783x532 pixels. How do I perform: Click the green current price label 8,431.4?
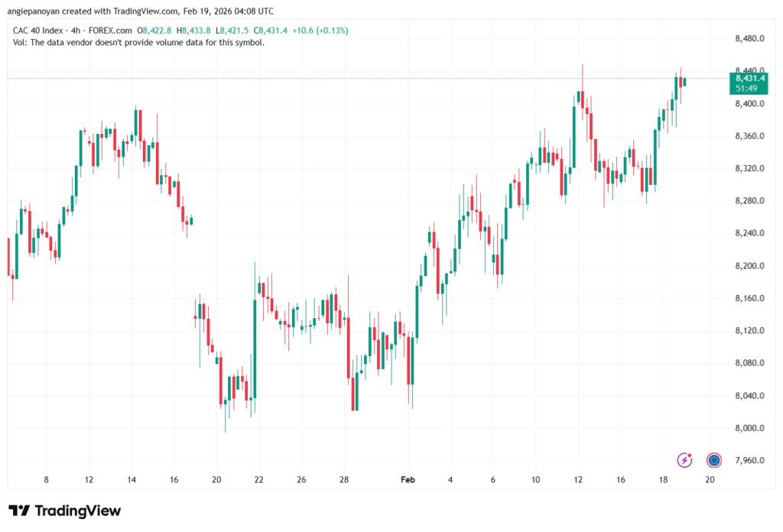(749, 78)
